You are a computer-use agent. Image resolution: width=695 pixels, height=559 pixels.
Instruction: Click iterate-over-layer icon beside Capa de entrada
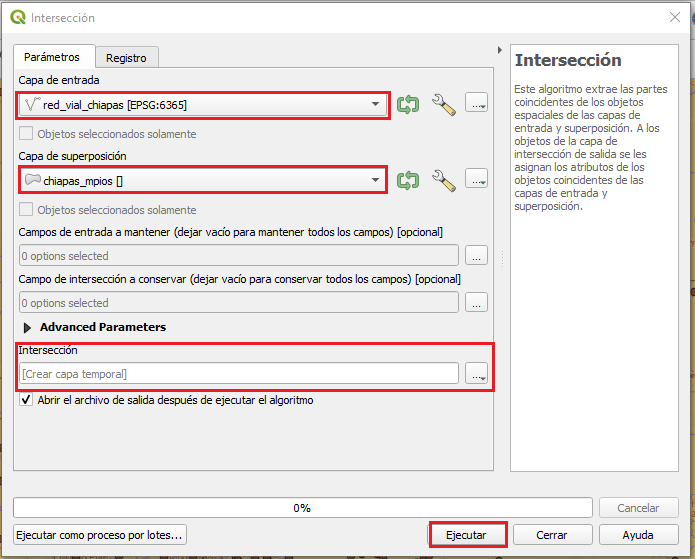pos(408,104)
